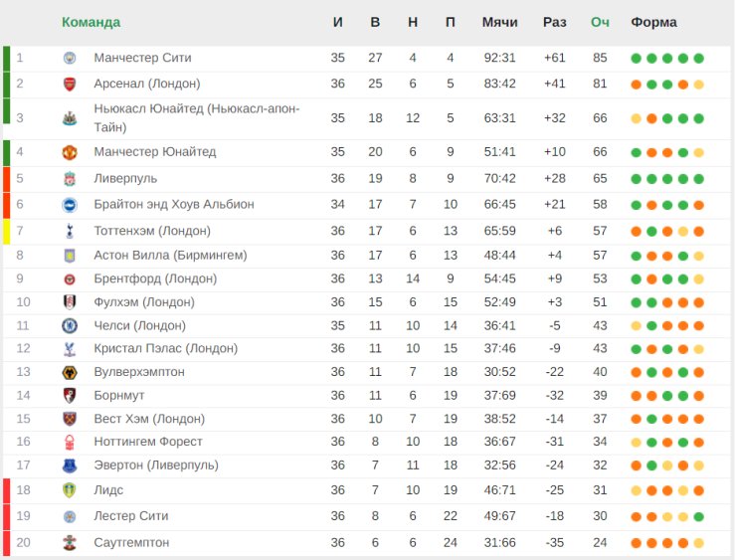Click the Everton club crest icon

[70, 466]
